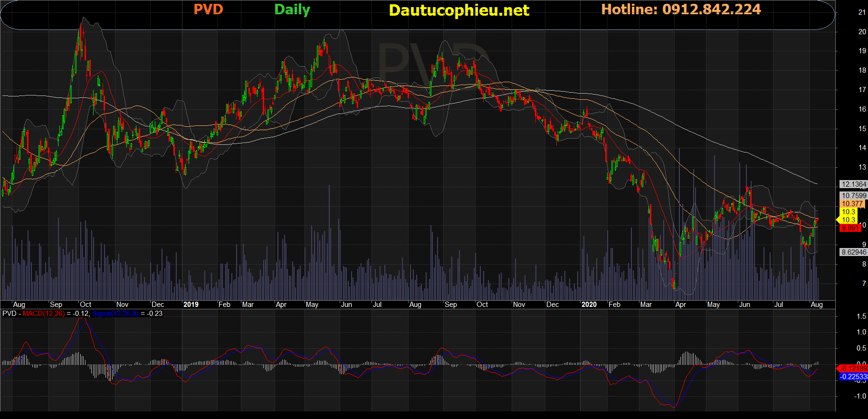868x419 pixels.
Task: Click the Hotline phone number text
Action: (x=681, y=10)
